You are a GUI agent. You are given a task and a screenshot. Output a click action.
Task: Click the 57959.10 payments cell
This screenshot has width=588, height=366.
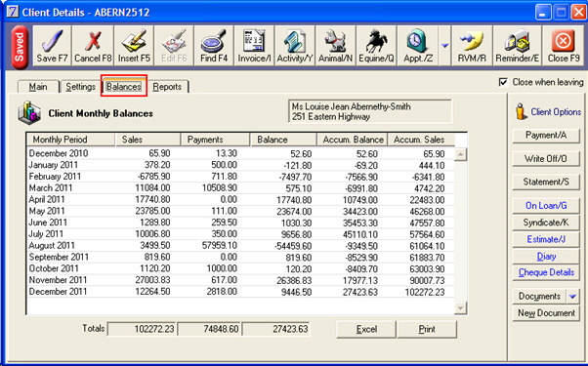[220, 246]
